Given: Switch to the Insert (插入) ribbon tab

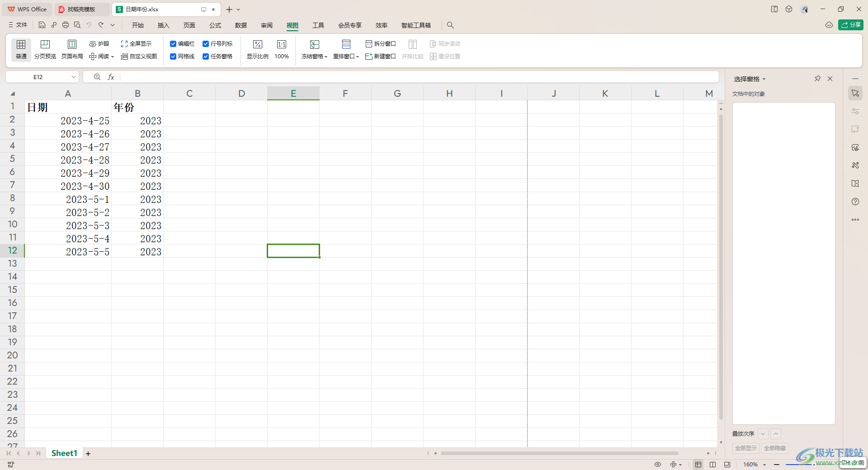Looking at the screenshot, I should [163, 25].
